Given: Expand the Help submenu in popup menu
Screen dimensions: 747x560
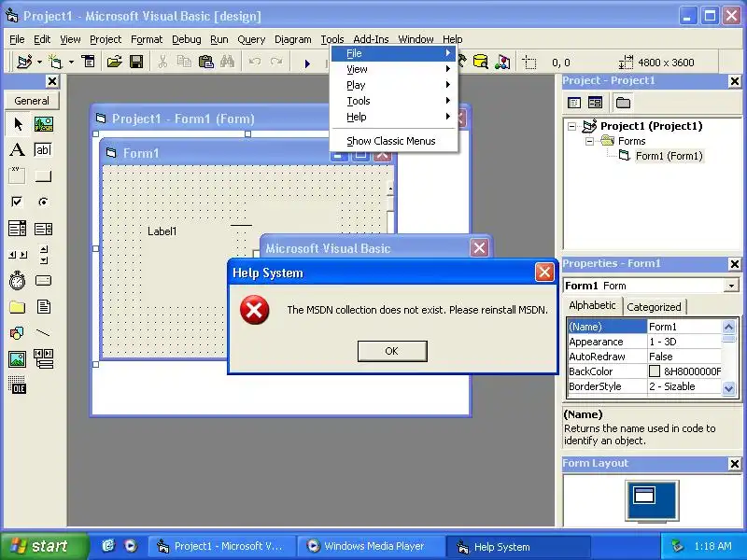Looking at the screenshot, I should point(394,117).
